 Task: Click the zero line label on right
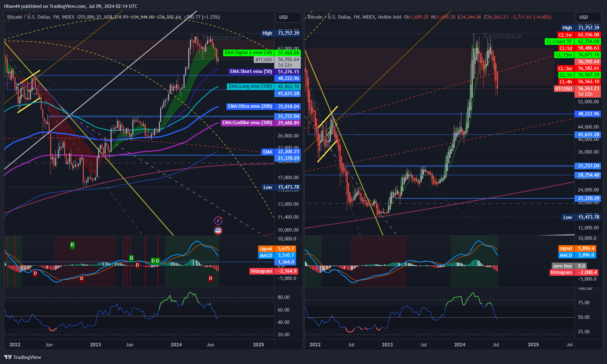click(562, 266)
